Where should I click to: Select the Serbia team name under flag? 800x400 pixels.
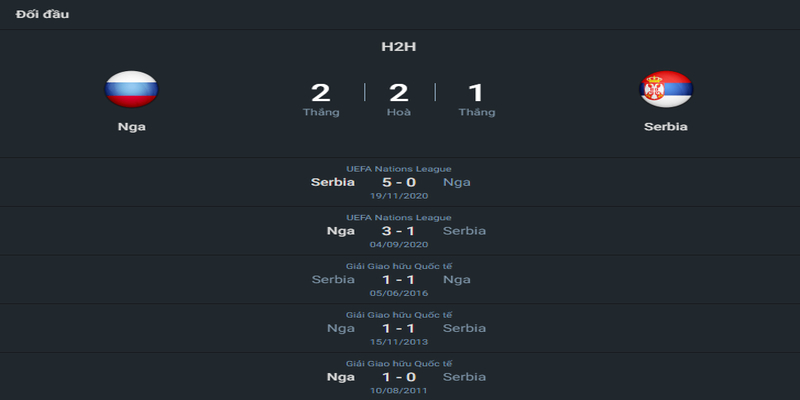pos(666,127)
